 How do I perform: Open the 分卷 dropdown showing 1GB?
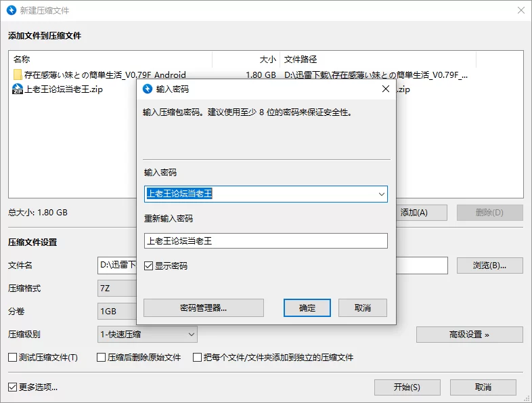pos(117,312)
